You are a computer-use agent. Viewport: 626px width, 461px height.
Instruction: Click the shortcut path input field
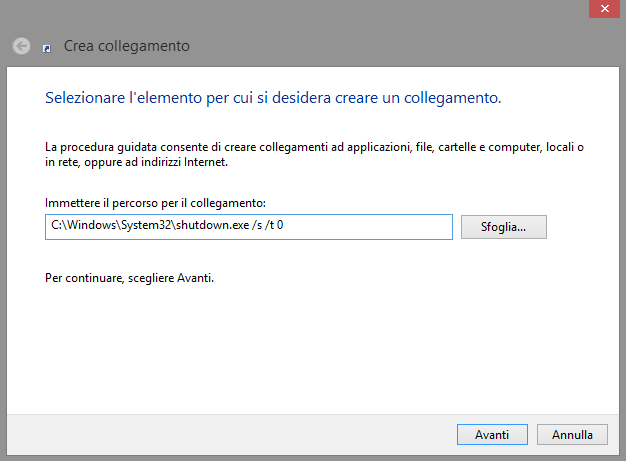(x=249, y=227)
